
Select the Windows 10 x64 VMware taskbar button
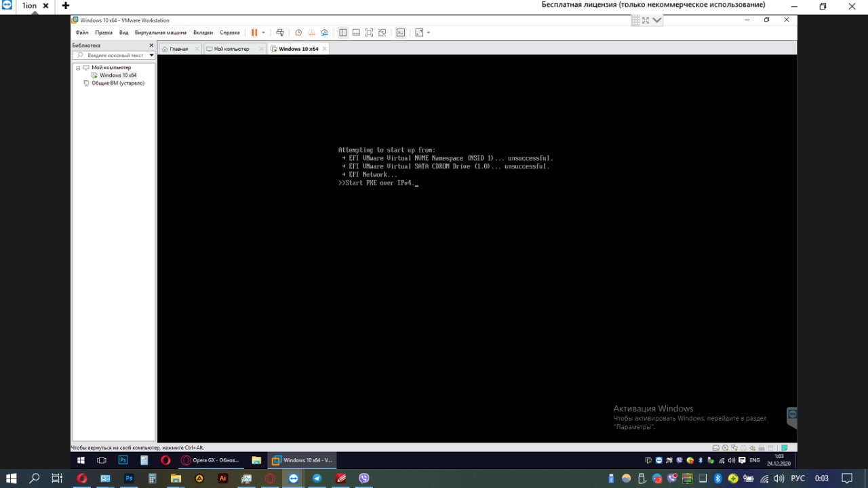302,460
